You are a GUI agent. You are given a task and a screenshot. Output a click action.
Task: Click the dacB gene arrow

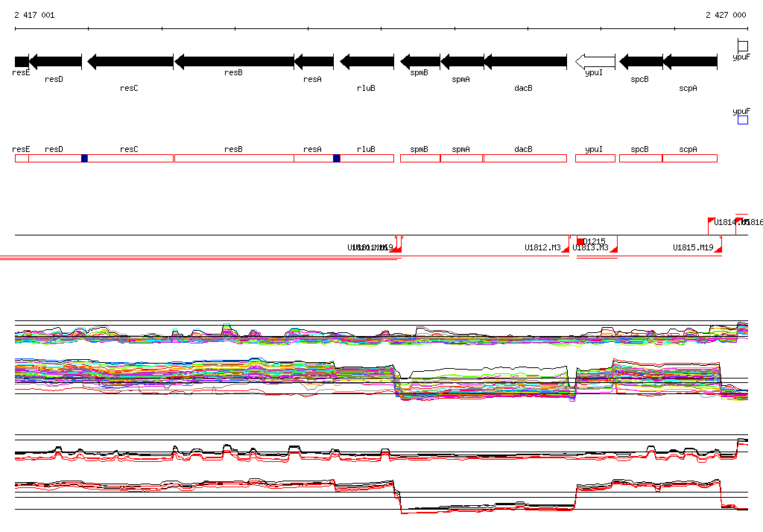pos(525,61)
